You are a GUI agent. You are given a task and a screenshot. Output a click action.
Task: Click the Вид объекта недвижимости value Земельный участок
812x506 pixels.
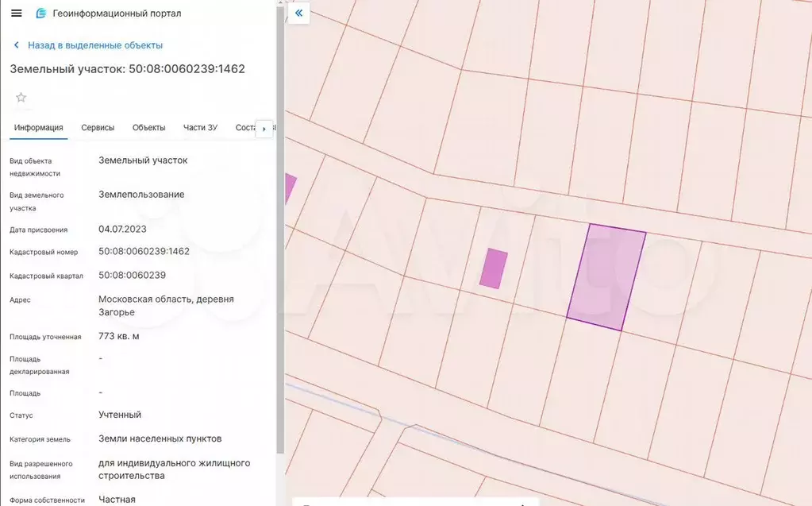click(x=143, y=160)
